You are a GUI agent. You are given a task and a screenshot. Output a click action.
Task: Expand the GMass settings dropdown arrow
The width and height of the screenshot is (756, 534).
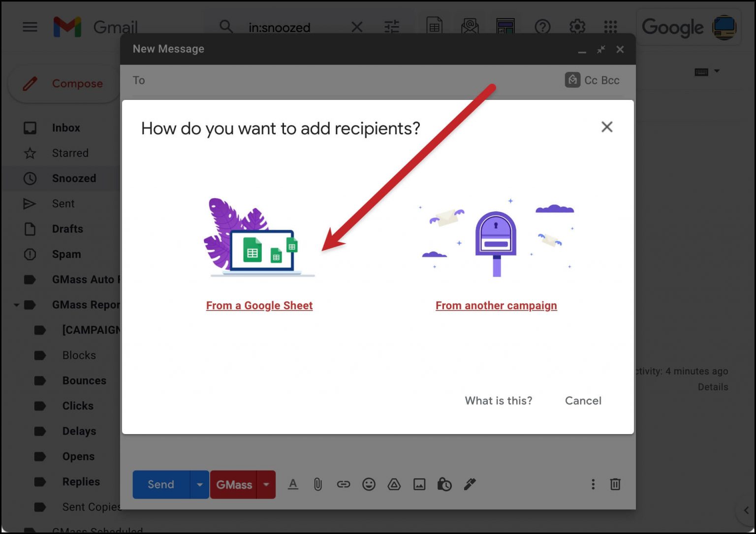pyautogui.click(x=266, y=485)
